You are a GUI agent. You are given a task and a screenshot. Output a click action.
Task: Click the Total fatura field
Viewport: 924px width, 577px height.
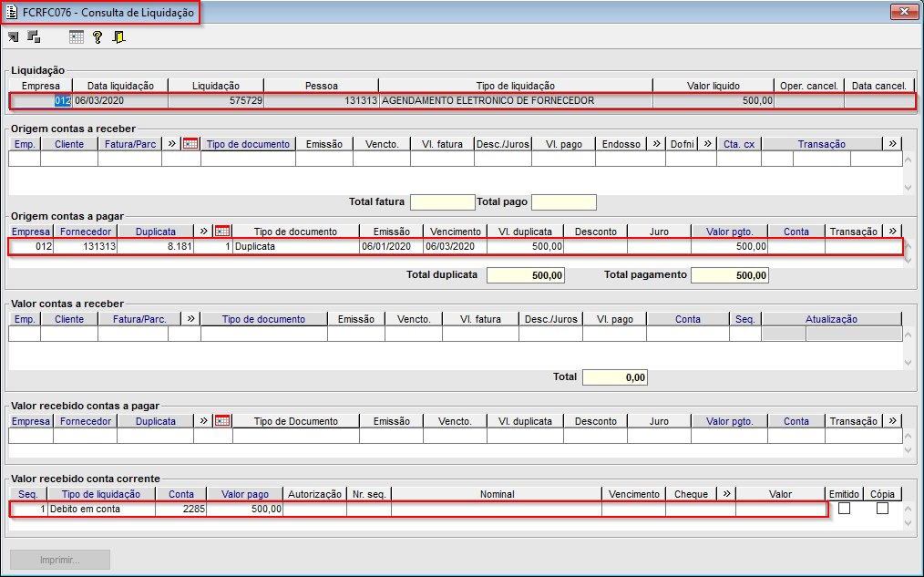pos(443,202)
